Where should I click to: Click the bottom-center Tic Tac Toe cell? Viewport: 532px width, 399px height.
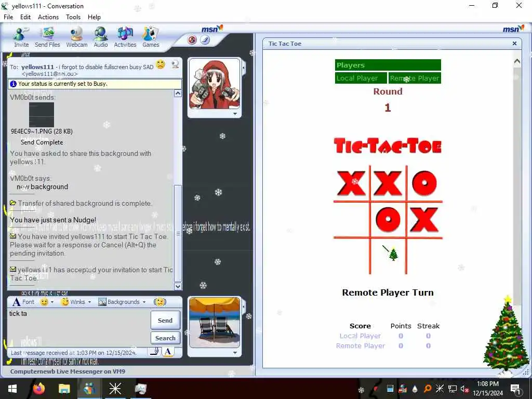tap(388, 257)
